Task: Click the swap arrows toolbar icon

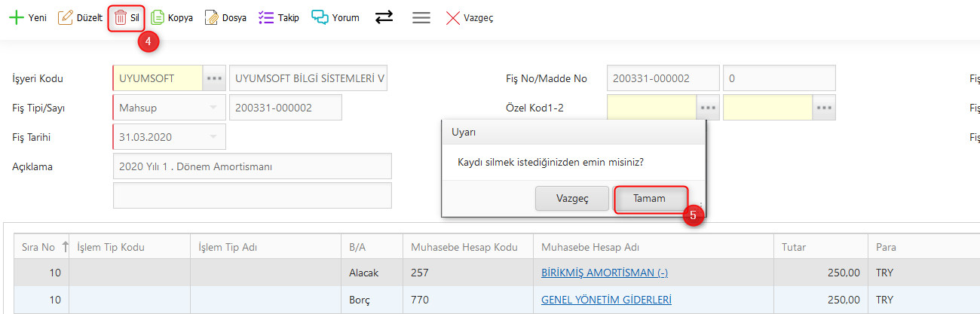Action: (x=384, y=17)
